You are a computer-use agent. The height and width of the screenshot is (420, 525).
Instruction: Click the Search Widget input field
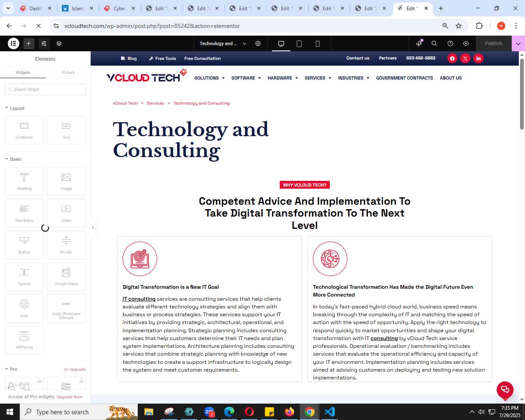pyautogui.click(x=45, y=89)
